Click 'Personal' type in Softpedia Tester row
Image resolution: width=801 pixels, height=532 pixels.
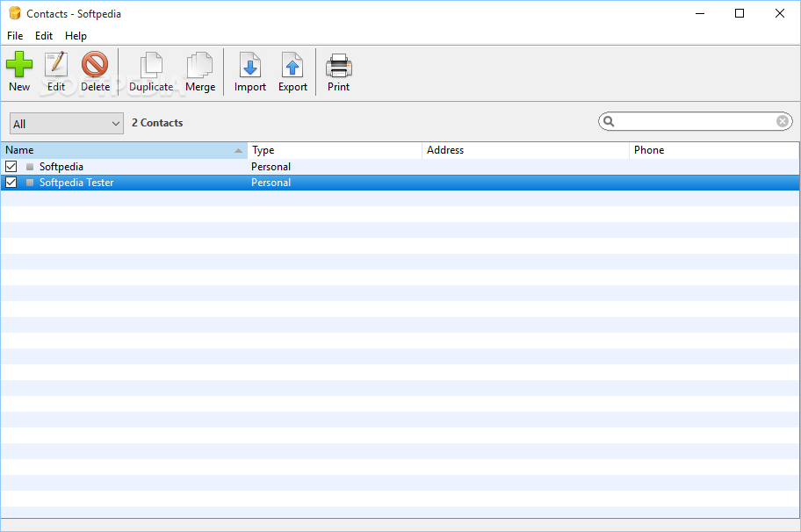[x=271, y=183]
